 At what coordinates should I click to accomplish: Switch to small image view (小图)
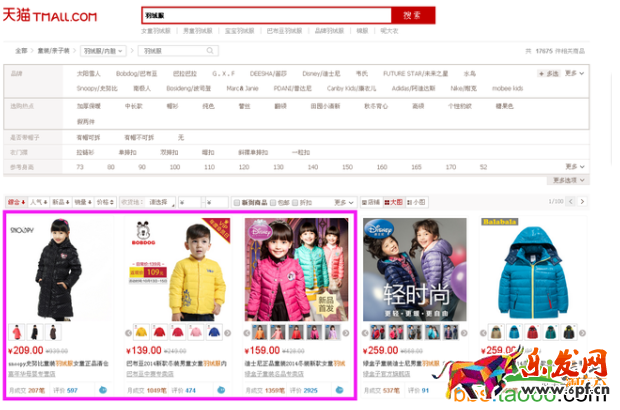pyautogui.click(x=417, y=201)
